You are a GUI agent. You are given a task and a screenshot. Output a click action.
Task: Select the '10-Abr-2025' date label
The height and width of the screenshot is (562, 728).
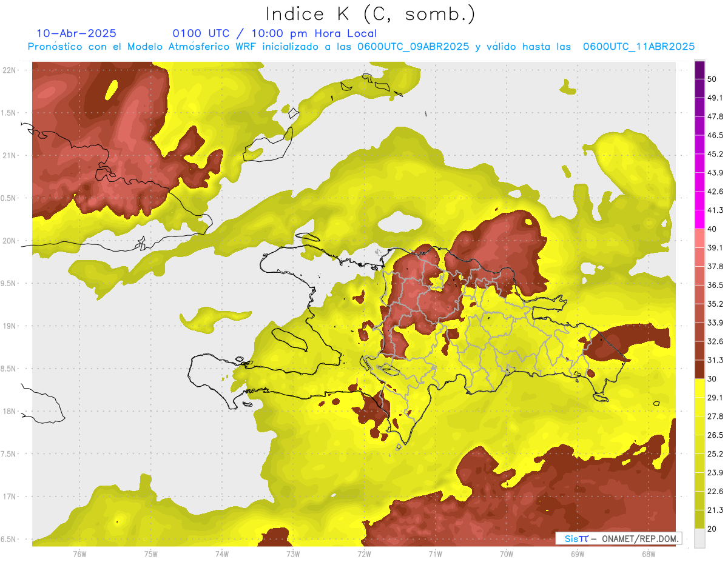[x=76, y=33]
